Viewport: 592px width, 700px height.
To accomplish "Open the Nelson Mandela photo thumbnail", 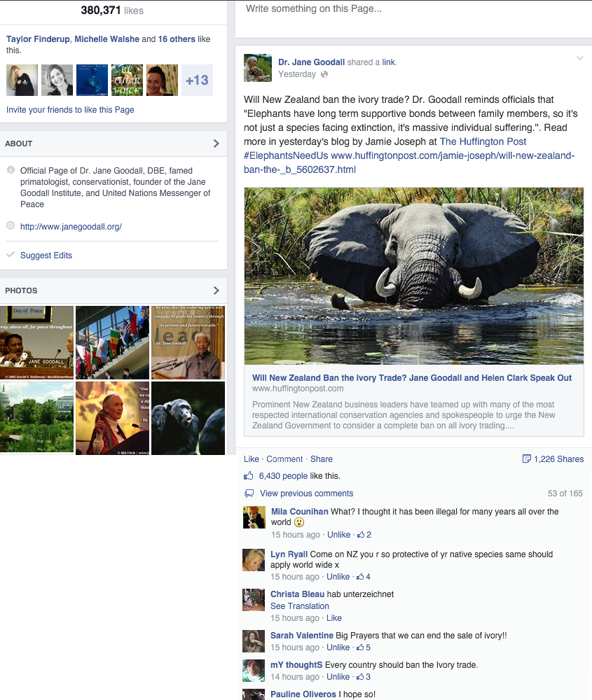I will click(x=188, y=342).
